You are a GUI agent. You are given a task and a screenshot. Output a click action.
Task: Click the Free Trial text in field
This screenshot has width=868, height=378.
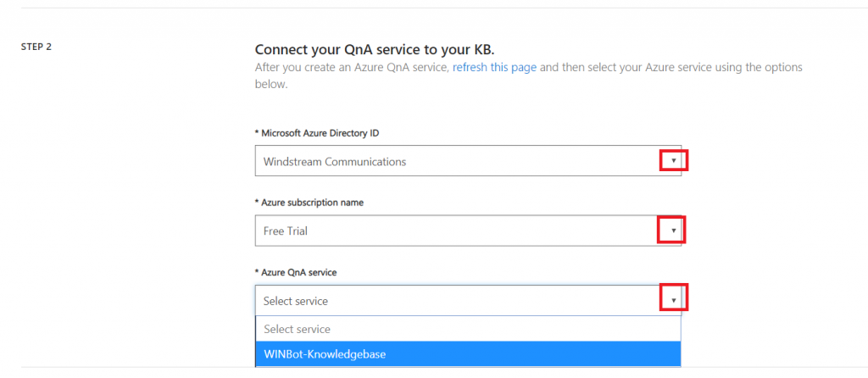(x=285, y=231)
